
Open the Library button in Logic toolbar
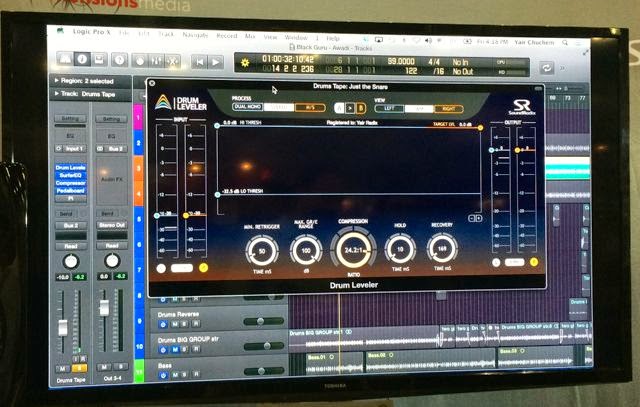click(65, 59)
